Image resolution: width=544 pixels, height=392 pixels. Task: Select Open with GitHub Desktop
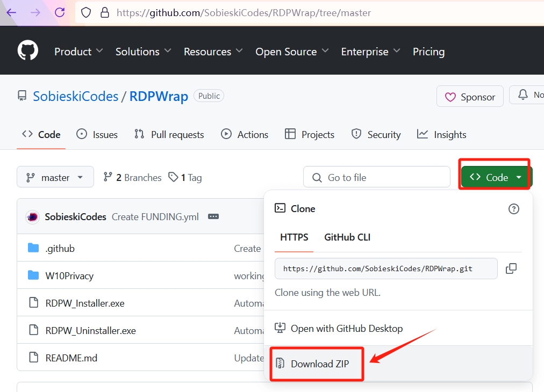tap(346, 329)
